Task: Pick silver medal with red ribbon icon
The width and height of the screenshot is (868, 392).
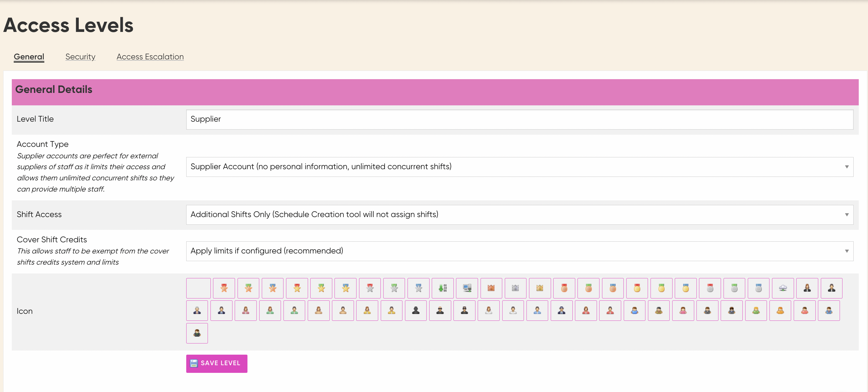Action: click(x=710, y=288)
